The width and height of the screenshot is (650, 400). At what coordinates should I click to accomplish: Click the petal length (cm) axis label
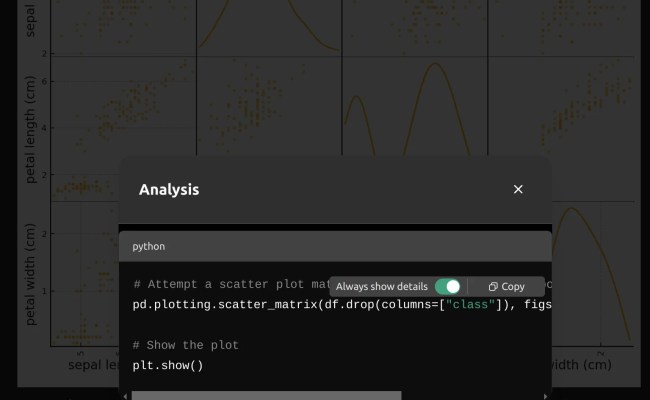(30, 129)
